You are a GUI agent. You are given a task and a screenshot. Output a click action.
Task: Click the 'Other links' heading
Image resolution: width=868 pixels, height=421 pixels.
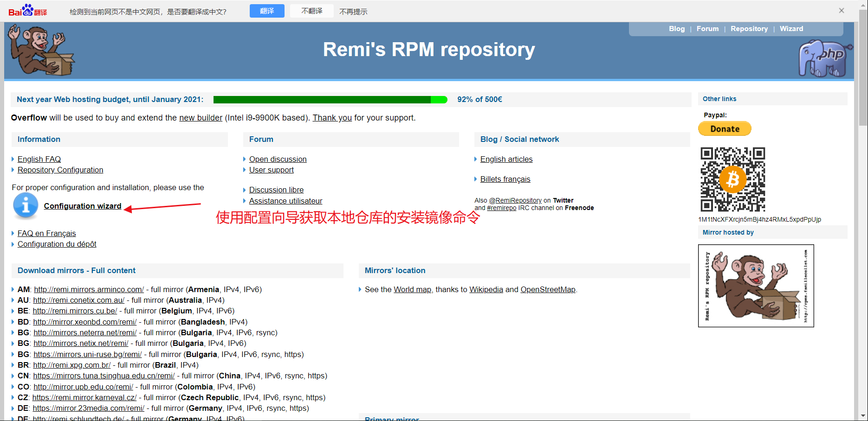click(x=719, y=99)
